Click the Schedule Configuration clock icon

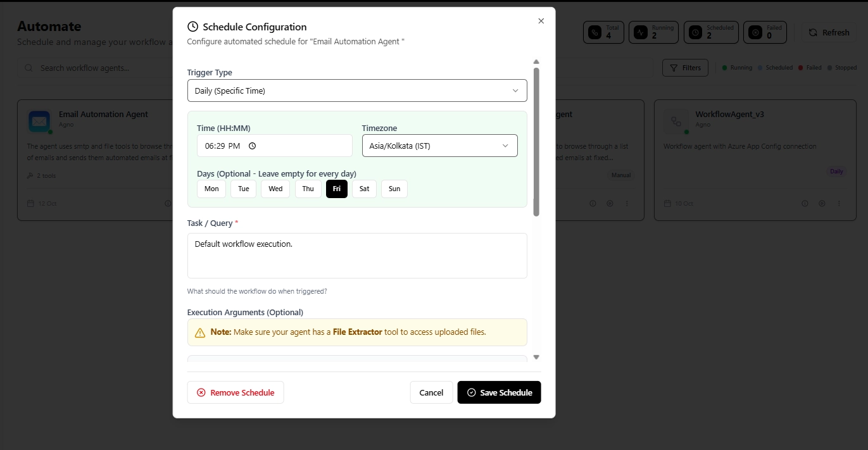191,27
